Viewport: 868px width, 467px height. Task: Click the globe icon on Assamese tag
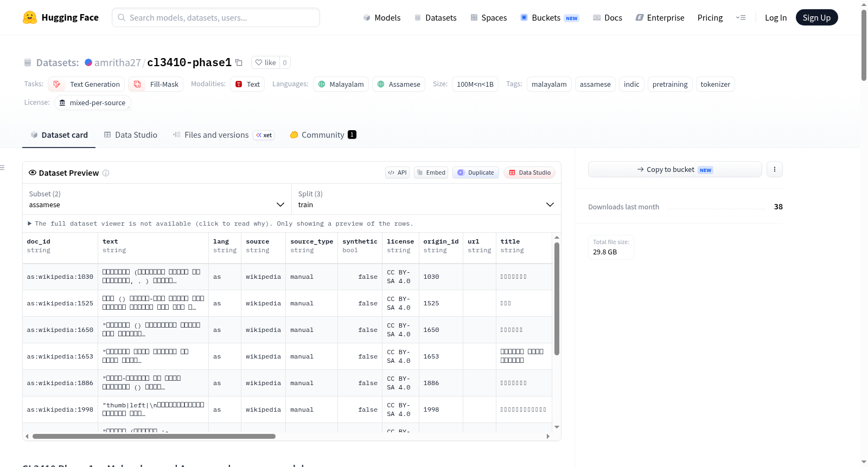(x=381, y=84)
